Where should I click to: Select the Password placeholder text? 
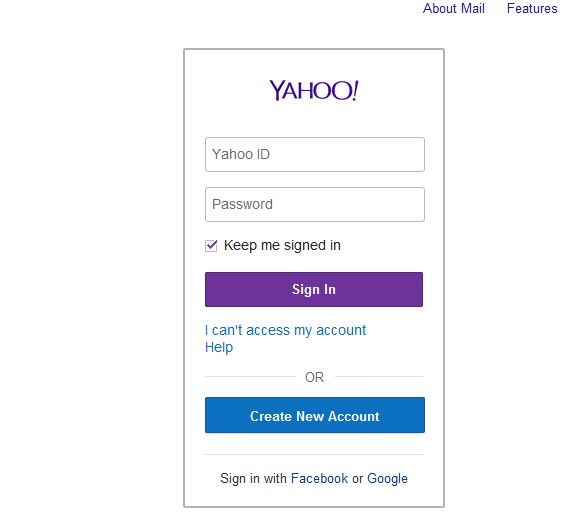(x=242, y=204)
